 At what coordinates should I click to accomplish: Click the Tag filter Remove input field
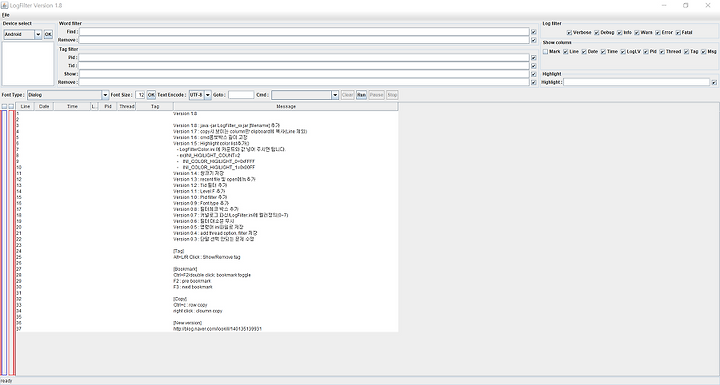(304, 82)
